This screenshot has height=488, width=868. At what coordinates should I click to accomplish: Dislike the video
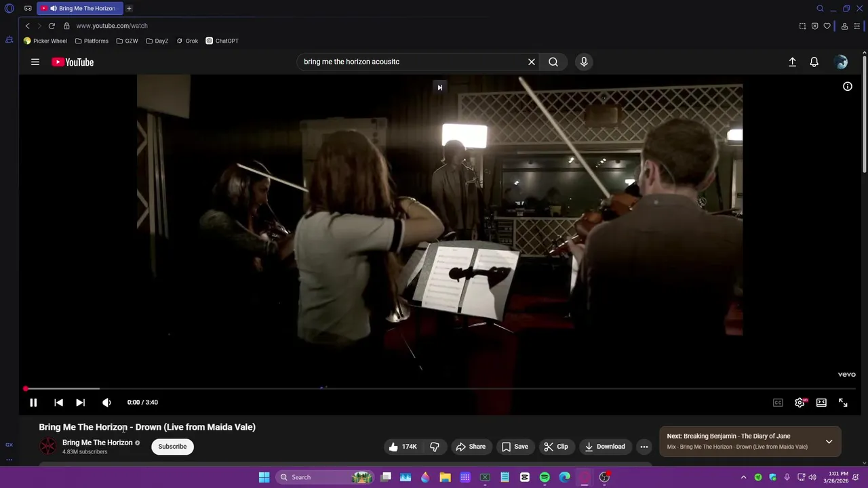pyautogui.click(x=435, y=447)
